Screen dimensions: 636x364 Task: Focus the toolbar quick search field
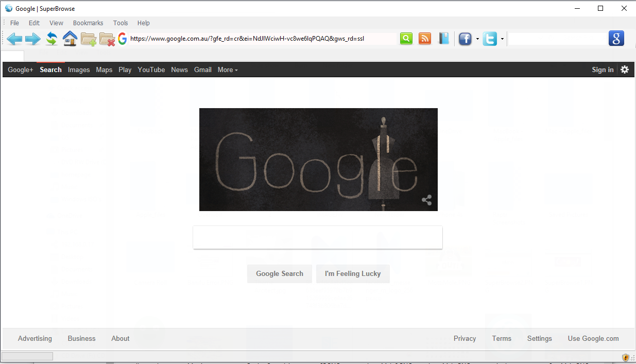[x=558, y=39]
